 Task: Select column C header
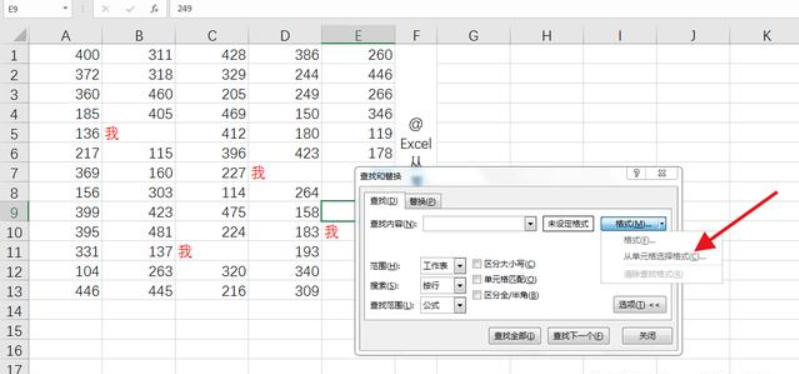pos(212,35)
